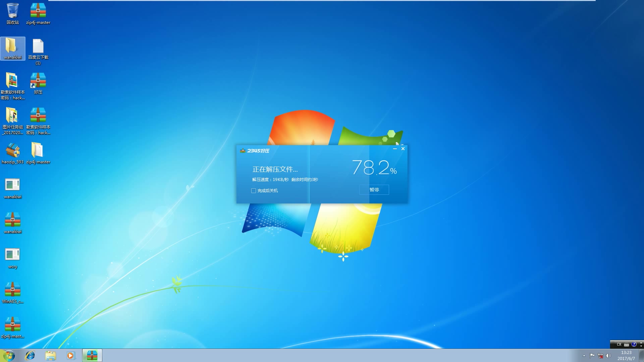Screen dimensions: 644x362
Task: Select the yellow zip4j-master folder icon
Action: tap(38, 153)
